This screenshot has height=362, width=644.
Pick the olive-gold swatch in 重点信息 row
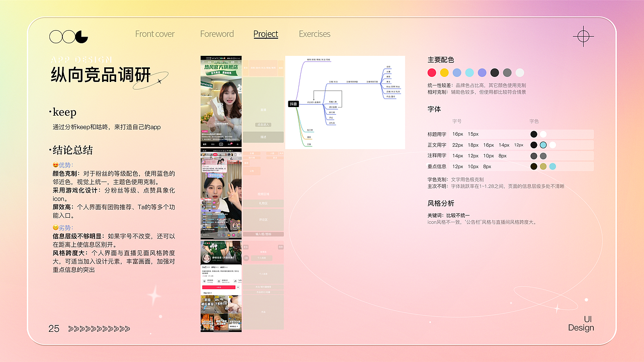(543, 166)
